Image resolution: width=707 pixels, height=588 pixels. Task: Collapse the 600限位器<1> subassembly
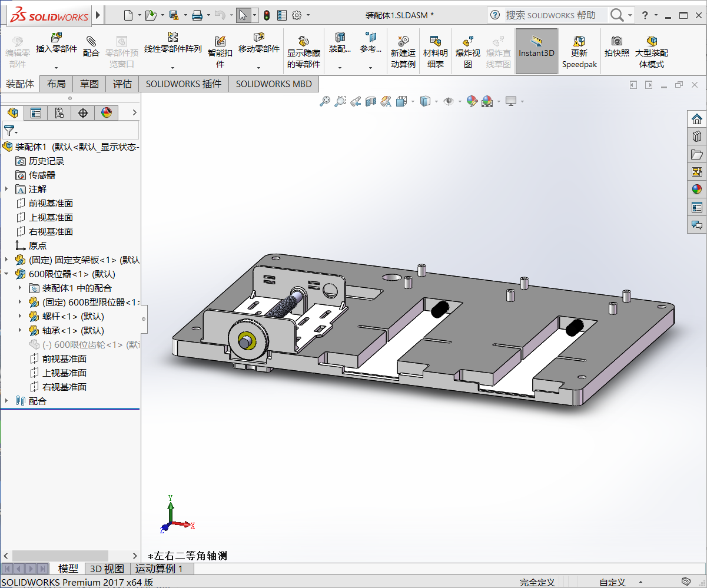click(6, 274)
